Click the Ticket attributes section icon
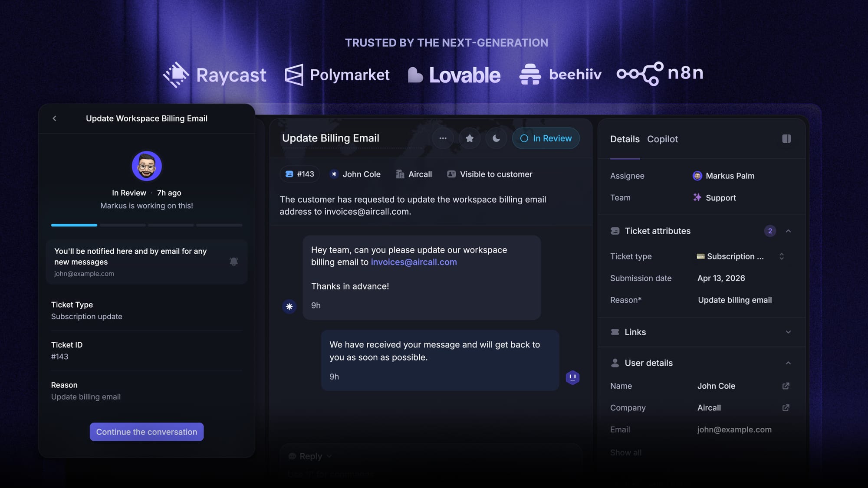 [x=615, y=231]
